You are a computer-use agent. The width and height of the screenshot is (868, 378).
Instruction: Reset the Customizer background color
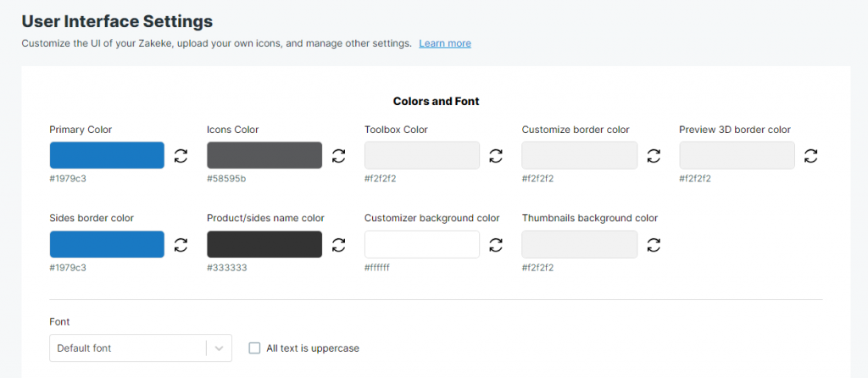point(496,245)
